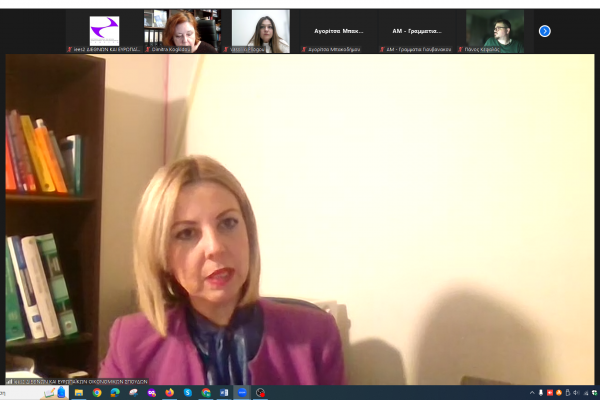Open Firefox from the taskbar

(170, 393)
